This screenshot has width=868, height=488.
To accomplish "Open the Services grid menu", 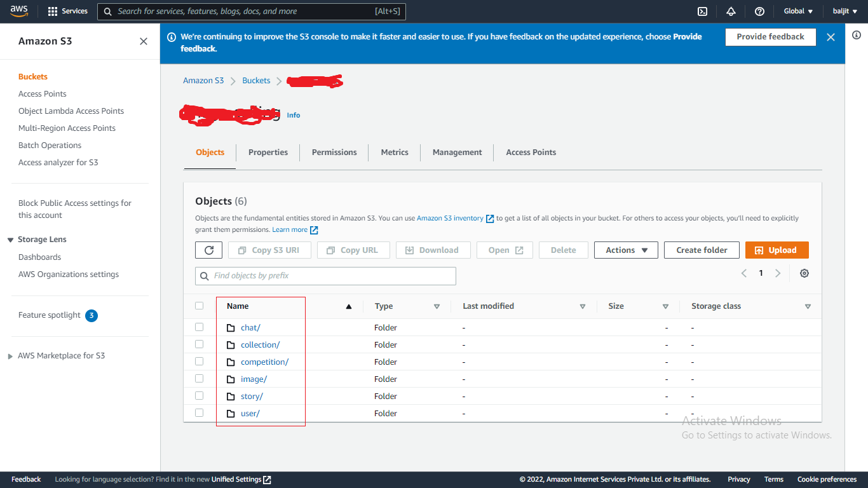I will point(67,11).
